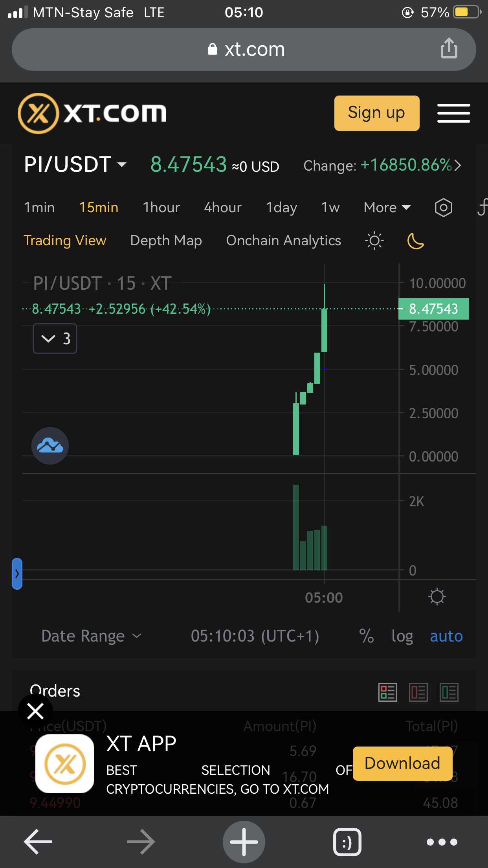Toggle log scale on chart

click(402, 636)
